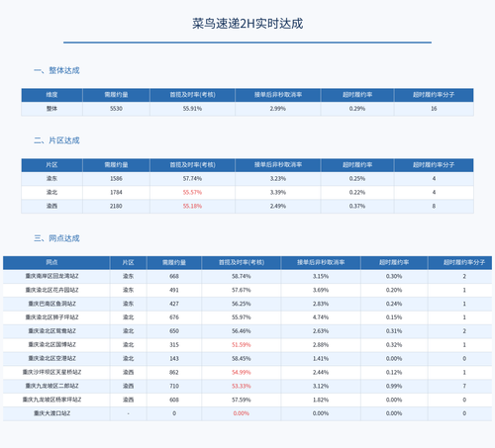Click the station 重庆渝北区花卉园站Z

point(51,290)
